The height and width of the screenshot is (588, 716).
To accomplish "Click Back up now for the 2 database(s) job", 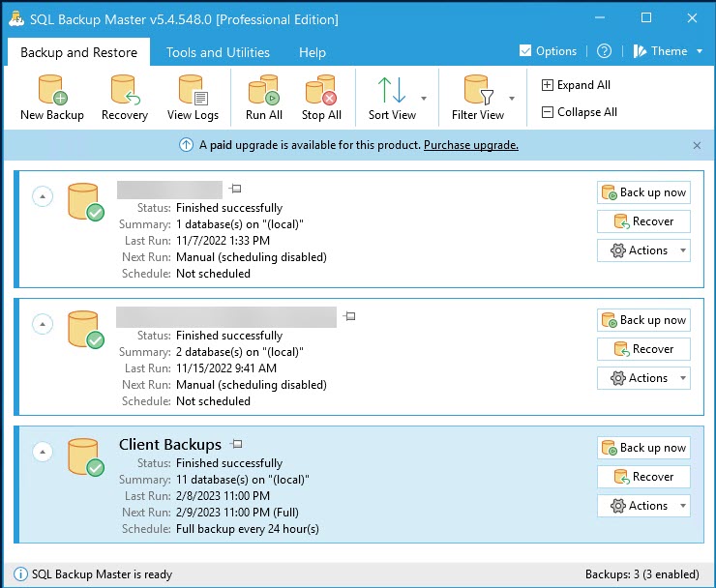I will point(643,320).
